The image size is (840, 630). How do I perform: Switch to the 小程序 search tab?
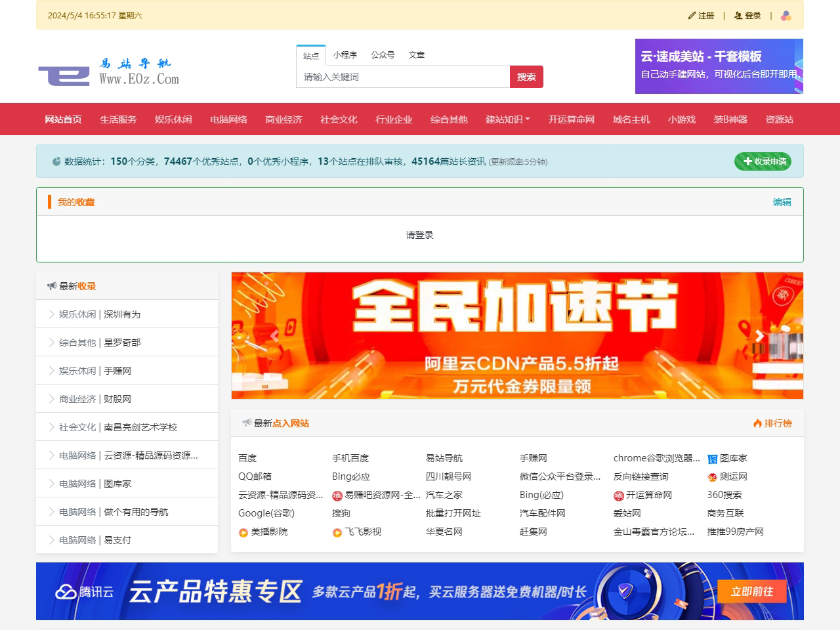pos(345,55)
